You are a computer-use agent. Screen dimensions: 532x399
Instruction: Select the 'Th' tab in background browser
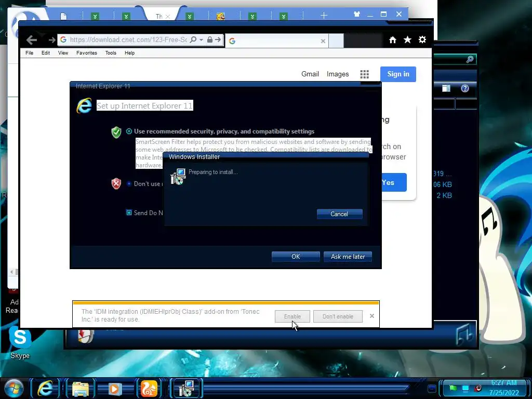point(158,16)
